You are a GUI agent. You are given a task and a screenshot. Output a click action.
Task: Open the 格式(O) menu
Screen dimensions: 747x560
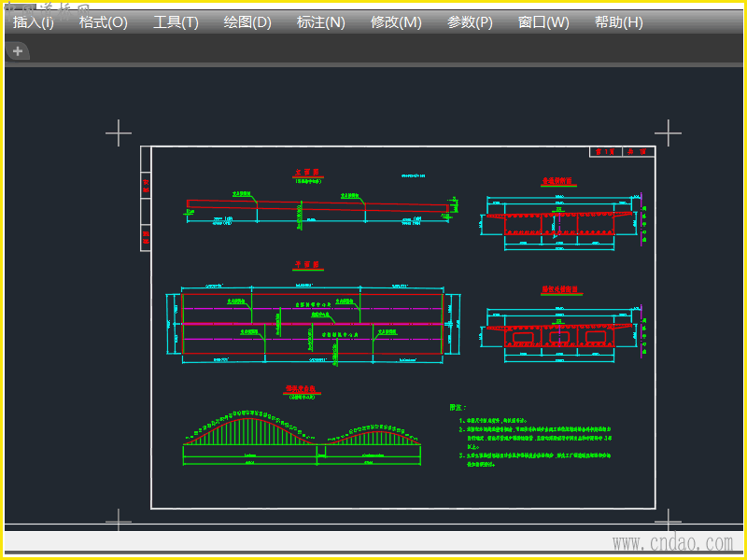pos(104,22)
